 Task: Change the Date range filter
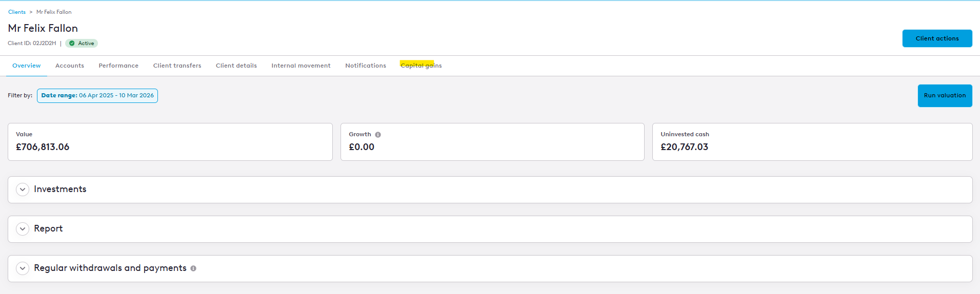[x=97, y=96]
